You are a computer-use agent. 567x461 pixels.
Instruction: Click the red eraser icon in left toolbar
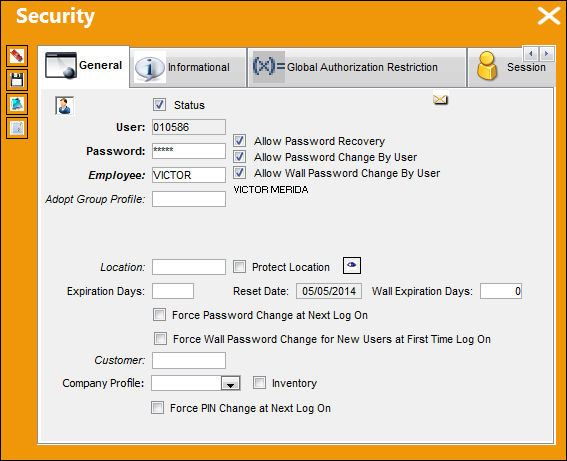pos(17,56)
